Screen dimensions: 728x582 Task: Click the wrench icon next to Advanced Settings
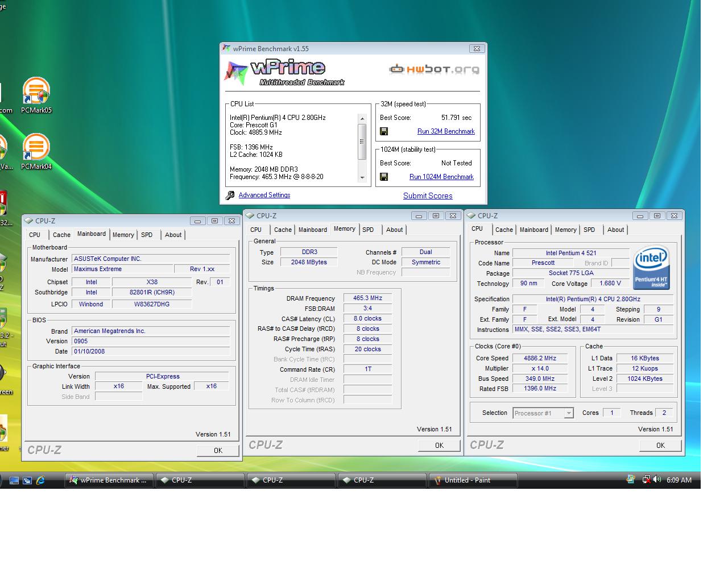coord(230,196)
